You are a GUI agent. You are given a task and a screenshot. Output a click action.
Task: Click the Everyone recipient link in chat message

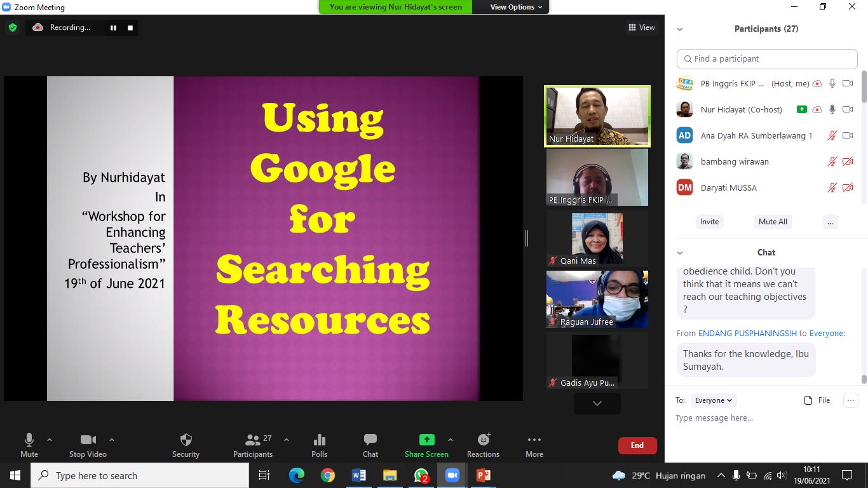(825, 333)
